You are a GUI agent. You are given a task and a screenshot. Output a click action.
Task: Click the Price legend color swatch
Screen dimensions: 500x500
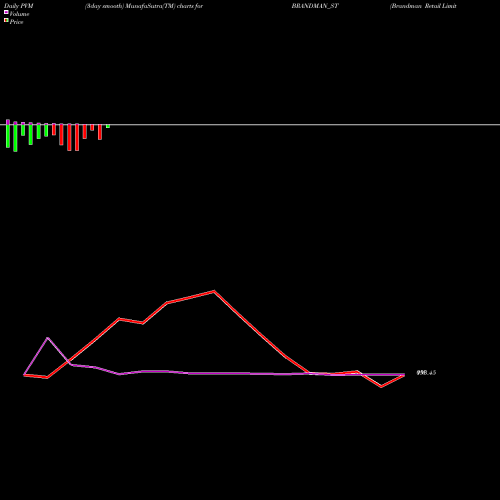(x=6, y=20)
